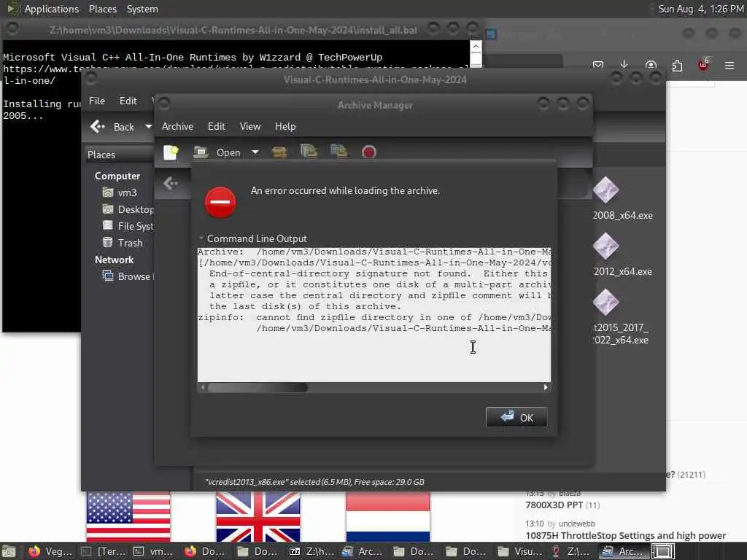Image resolution: width=747 pixels, height=560 pixels.
Task: Select the 2008_x64.exe file icon
Action: (x=606, y=190)
